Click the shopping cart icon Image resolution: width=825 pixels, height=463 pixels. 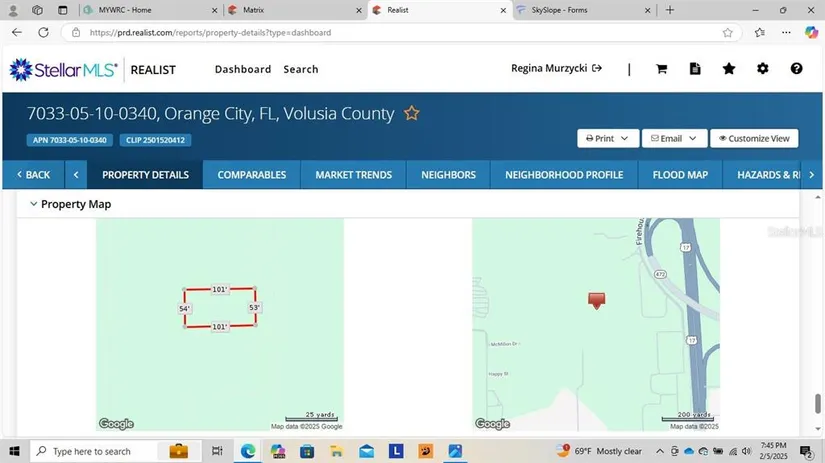click(661, 69)
